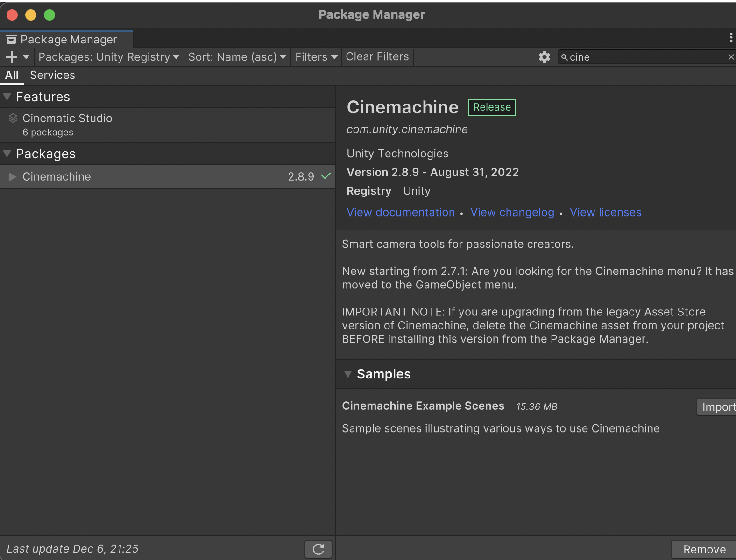
Task: Click the Remove package button
Action: coord(704,549)
